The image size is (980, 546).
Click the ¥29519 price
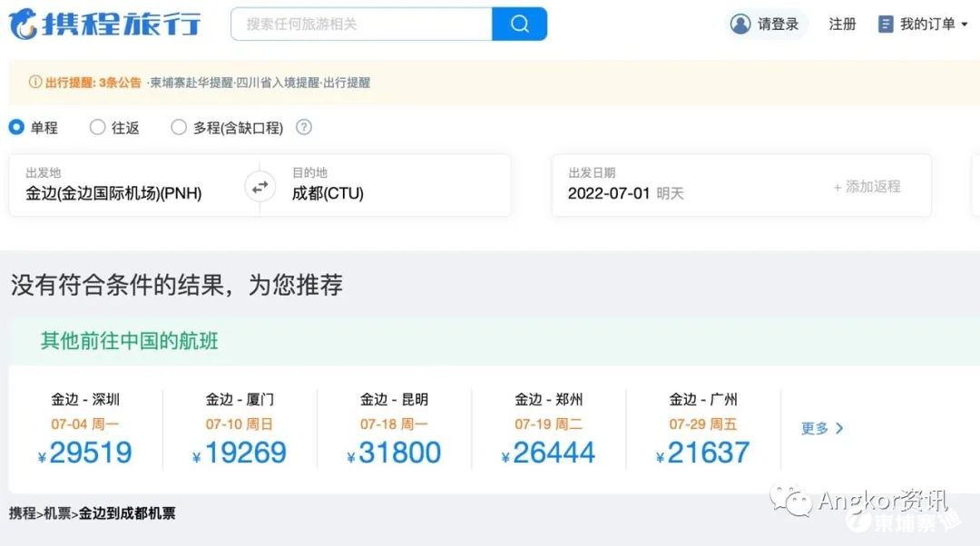pyautogui.click(x=85, y=453)
